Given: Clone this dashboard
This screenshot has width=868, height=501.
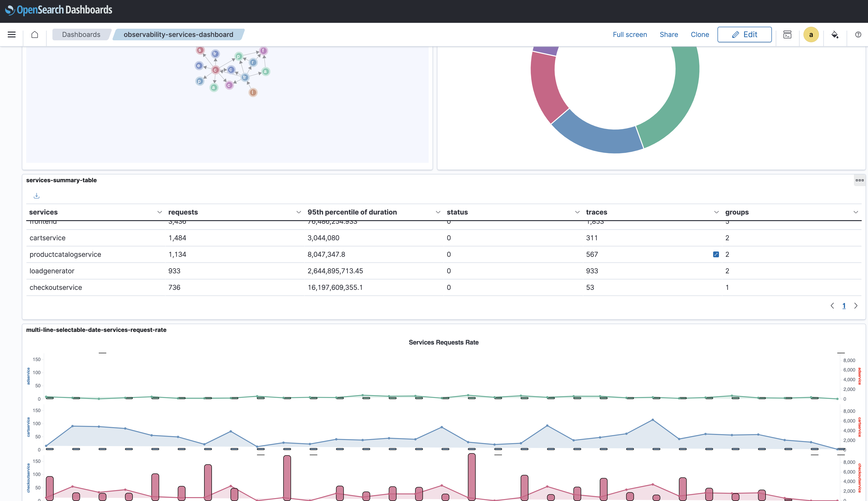Looking at the screenshot, I should [x=700, y=35].
